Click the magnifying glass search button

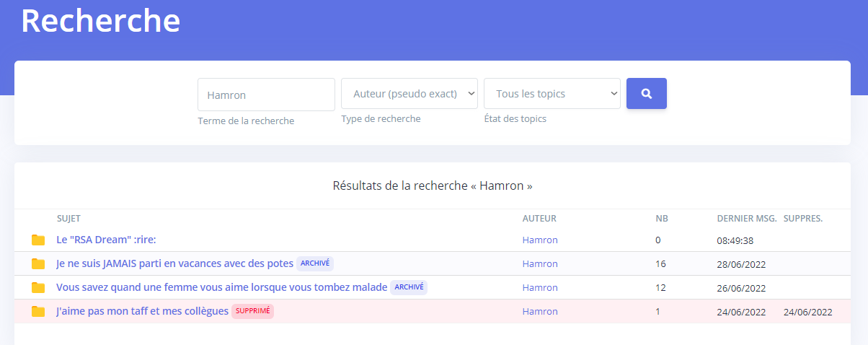646,94
